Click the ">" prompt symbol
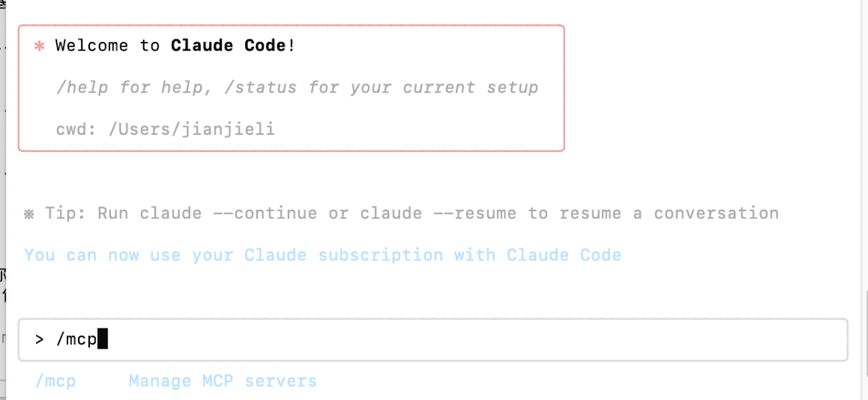Viewport: 868px width, 400px height. coord(39,340)
